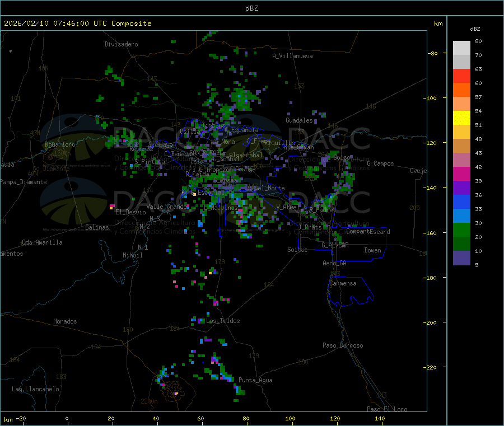
Task: Click the Nihuil map label
Action: (132, 255)
